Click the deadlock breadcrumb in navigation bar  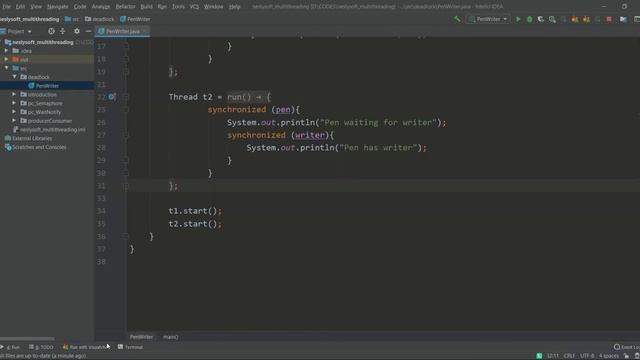[100, 19]
